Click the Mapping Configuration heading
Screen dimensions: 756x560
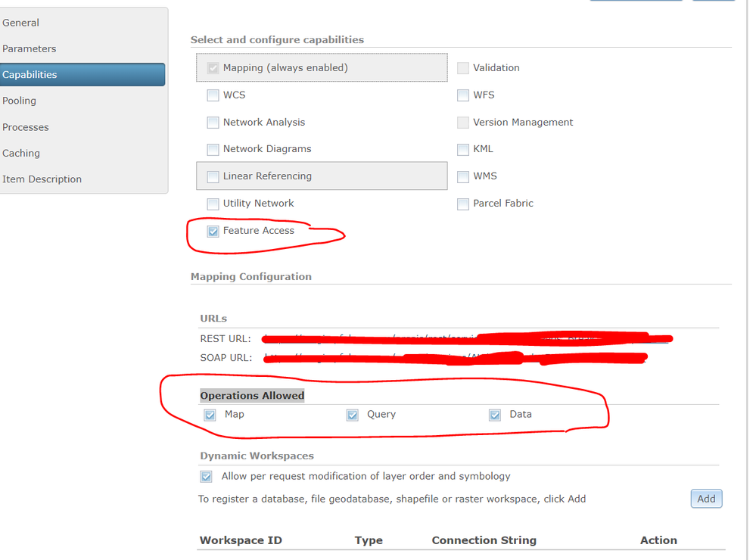pos(251,276)
